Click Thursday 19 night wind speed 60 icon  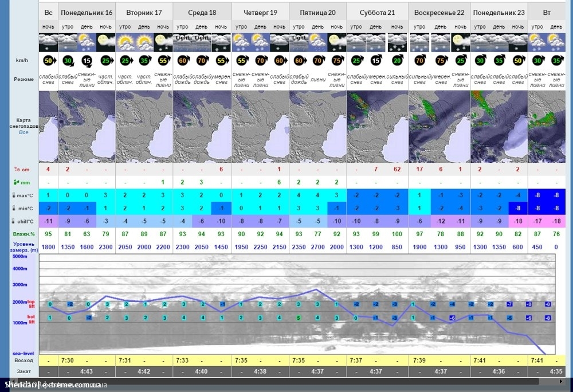(279, 61)
